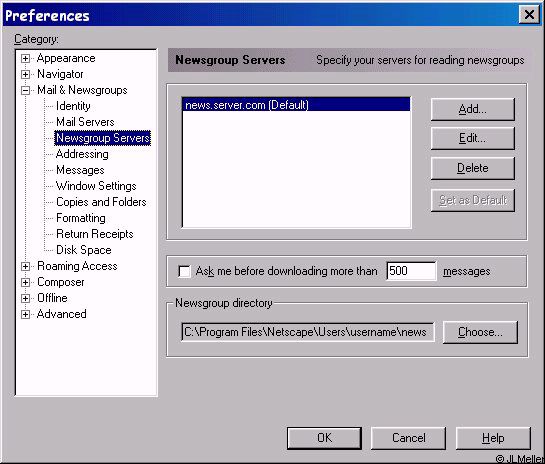
Task: Expand the Roaming Access category
Action: click(25, 266)
